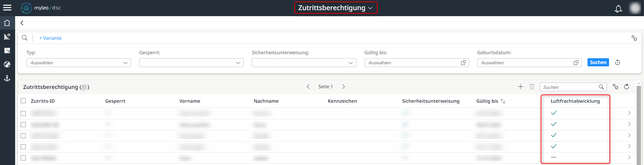644x165 pixels.
Task: Click the Vorname column header
Action: coord(190,101)
